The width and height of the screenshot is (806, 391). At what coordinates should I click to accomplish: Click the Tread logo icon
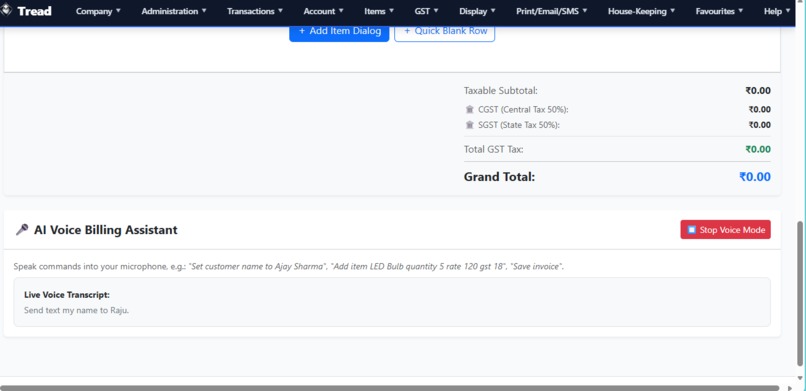5,10
